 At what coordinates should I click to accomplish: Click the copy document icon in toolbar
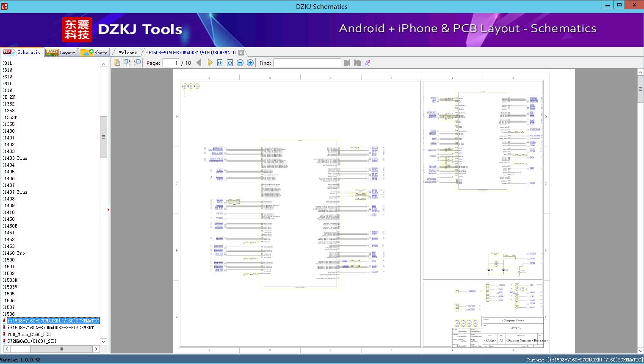click(x=117, y=63)
